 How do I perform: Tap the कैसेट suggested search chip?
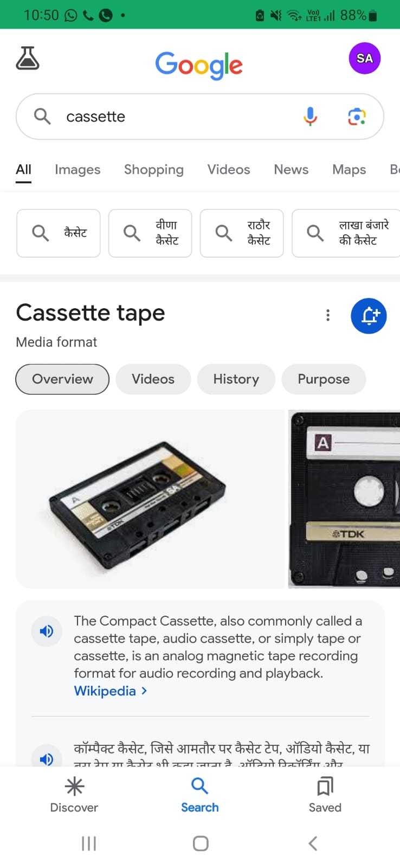pyautogui.click(x=59, y=233)
